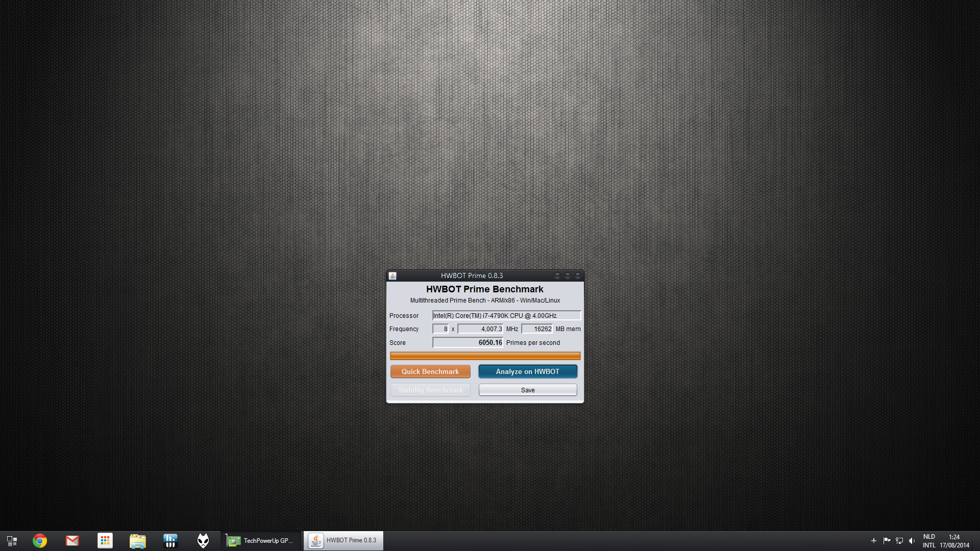Viewport: 980px width, 551px height.
Task: Click the Primes per second label
Action: pyautogui.click(x=533, y=343)
